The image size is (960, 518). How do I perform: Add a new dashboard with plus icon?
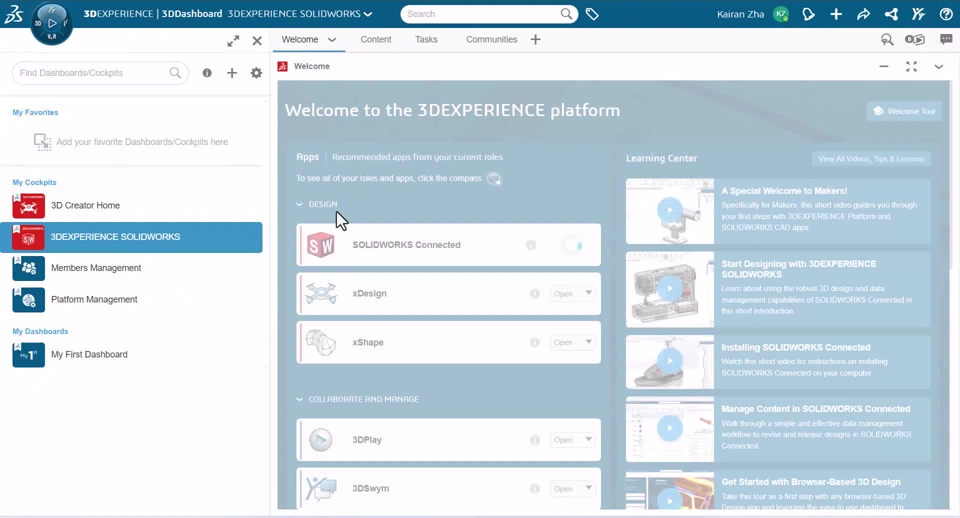coord(232,73)
